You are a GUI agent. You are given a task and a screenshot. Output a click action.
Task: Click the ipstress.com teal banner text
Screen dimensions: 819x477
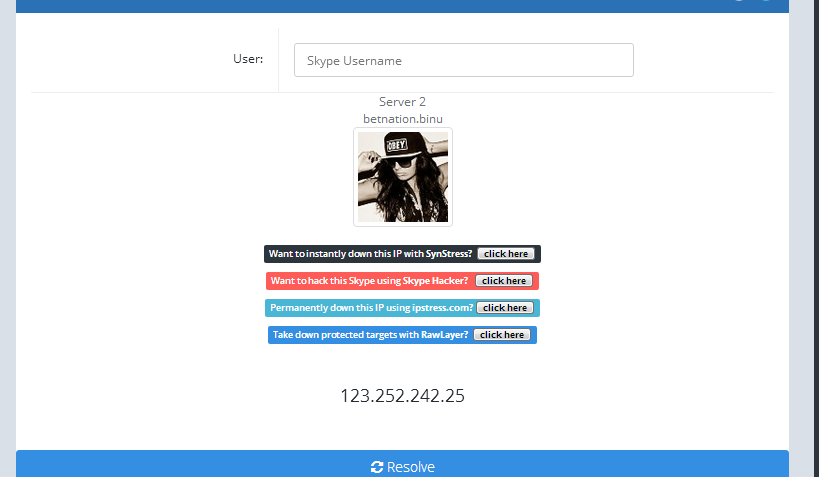pyautogui.click(x=371, y=308)
